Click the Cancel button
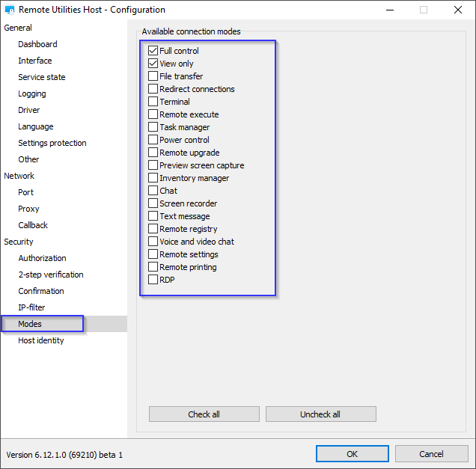 pos(431,454)
